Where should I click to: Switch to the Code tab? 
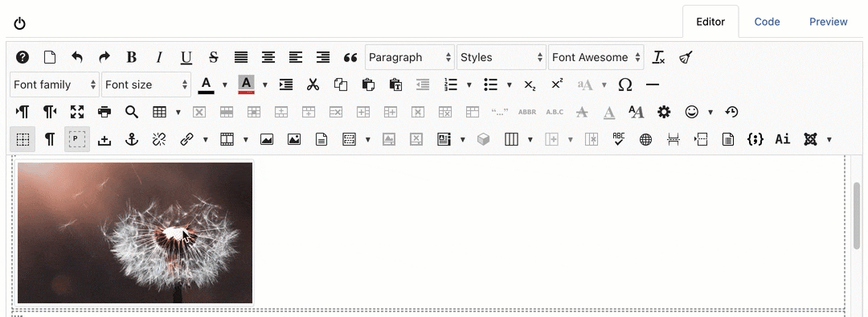click(767, 23)
